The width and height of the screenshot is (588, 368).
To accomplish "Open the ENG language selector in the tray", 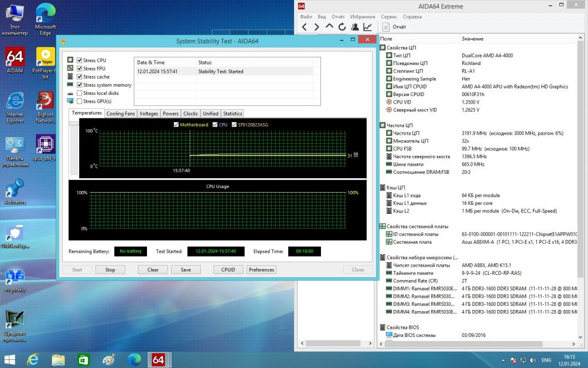I will (x=547, y=360).
